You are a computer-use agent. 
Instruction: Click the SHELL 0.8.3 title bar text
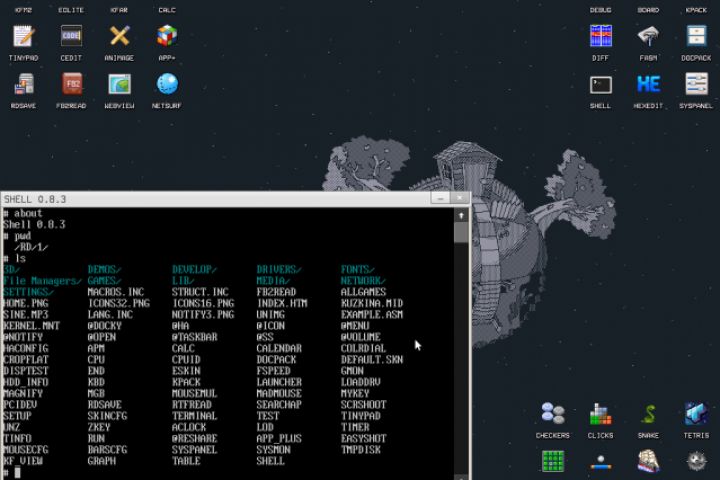click(x=35, y=199)
